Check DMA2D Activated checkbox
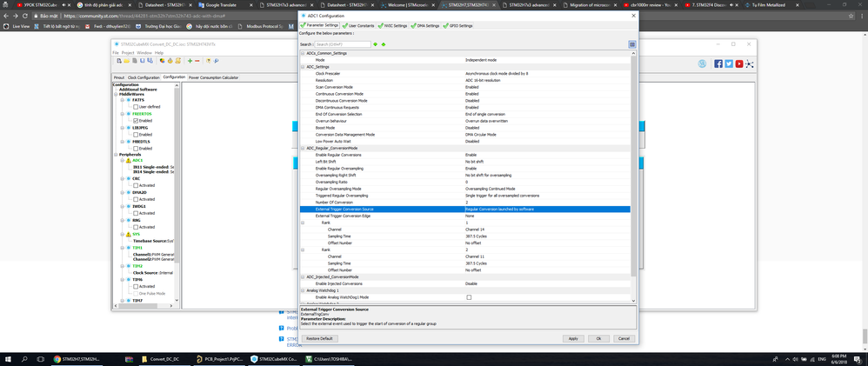868x366 pixels. pos(136,199)
